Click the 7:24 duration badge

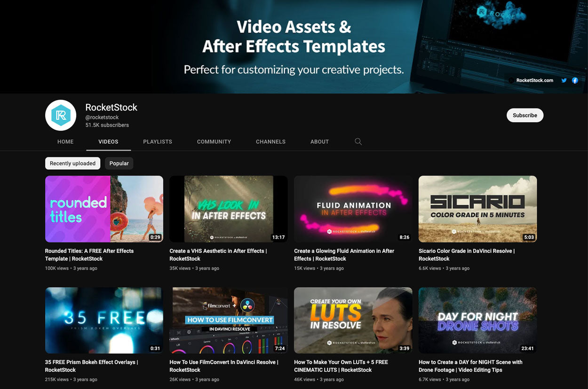point(280,349)
